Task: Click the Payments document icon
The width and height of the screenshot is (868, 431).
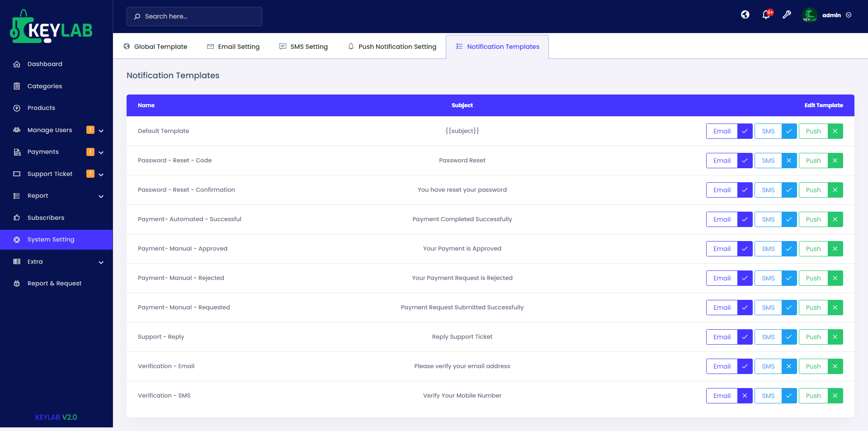Action: pos(17,152)
